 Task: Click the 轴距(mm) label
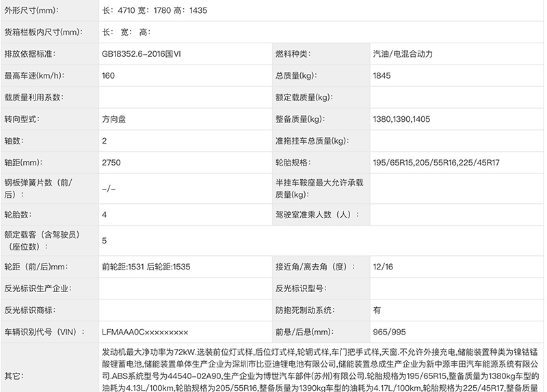[23, 162]
